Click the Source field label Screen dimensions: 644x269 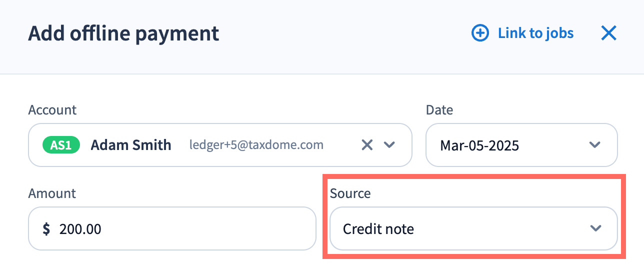(x=350, y=193)
